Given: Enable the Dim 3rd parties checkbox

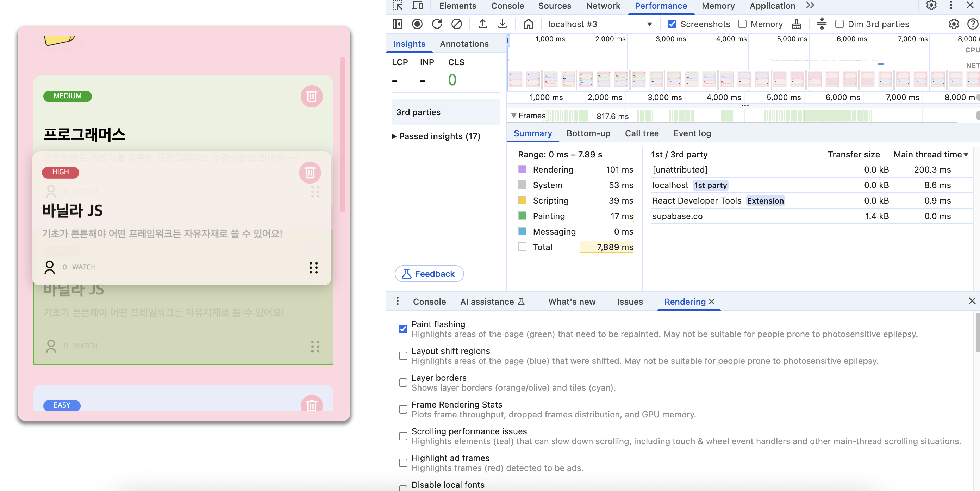Looking at the screenshot, I should [839, 24].
